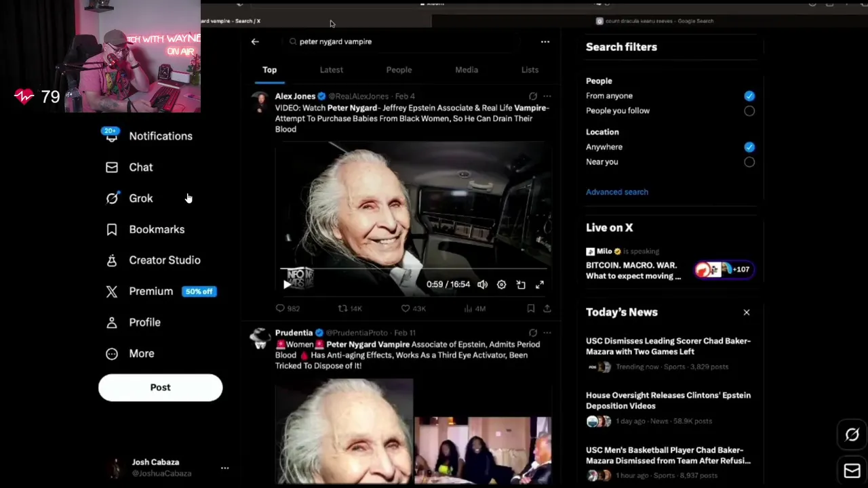Select Anywhere location radio option
Screen dimensions: 868x488
pos(749,147)
